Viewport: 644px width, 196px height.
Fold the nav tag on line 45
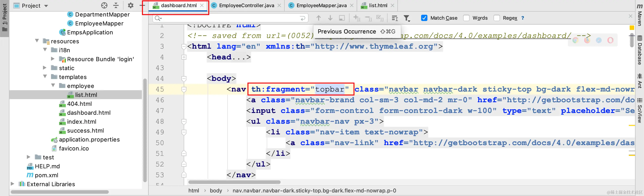coord(184,89)
